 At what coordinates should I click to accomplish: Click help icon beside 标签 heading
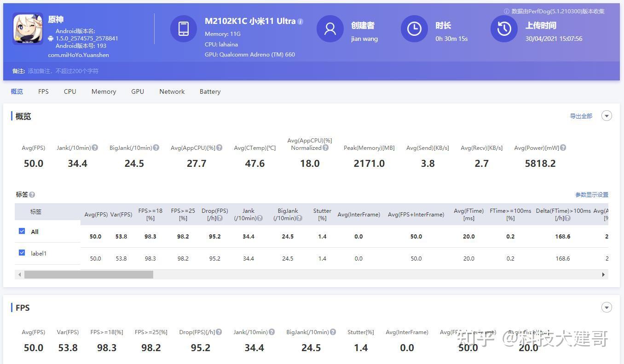pos(32,195)
